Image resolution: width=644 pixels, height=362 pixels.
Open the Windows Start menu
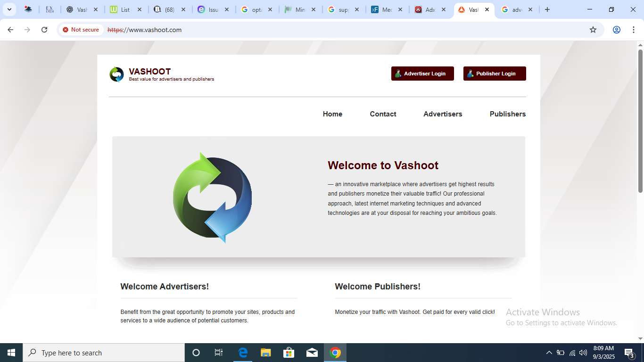point(11,353)
